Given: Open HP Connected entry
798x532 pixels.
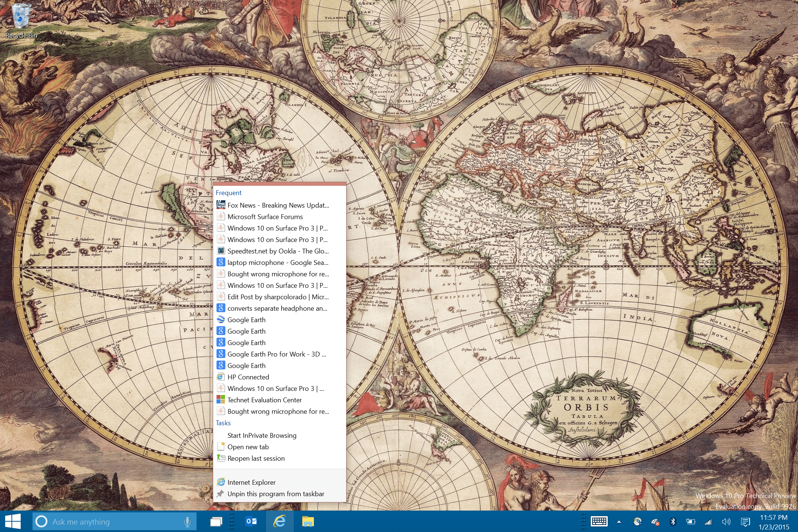Looking at the screenshot, I should click(x=280, y=377).
